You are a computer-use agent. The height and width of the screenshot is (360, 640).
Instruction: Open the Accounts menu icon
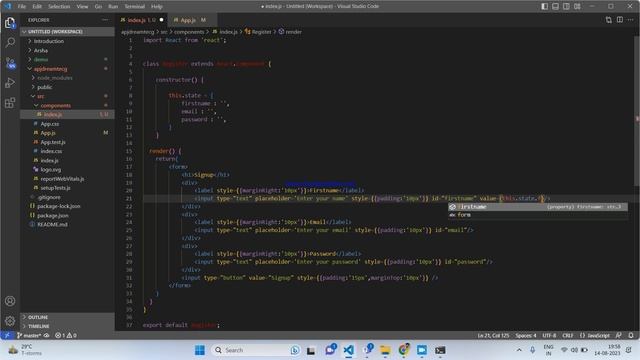pyautogui.click(x=10, y=301)
